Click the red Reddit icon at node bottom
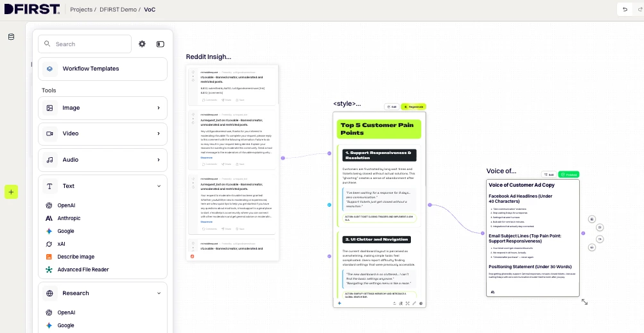The image size is (644, 333). [192, 256]
